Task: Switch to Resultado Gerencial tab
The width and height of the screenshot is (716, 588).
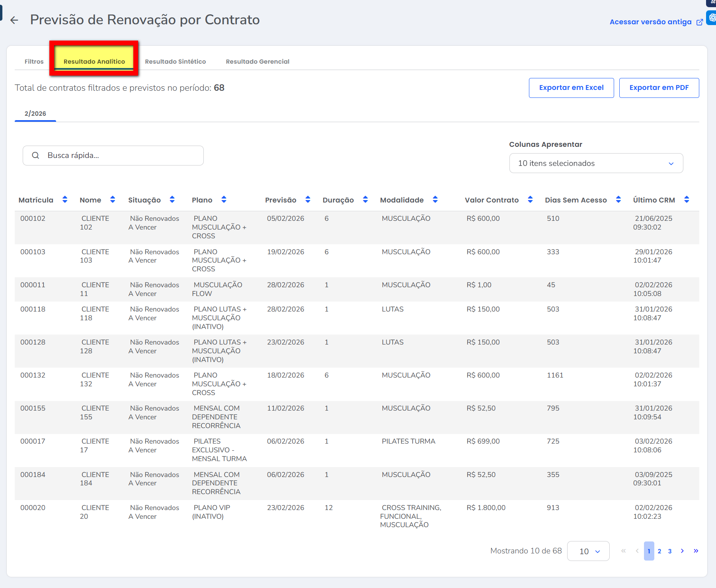Action: tap(258, 62)
